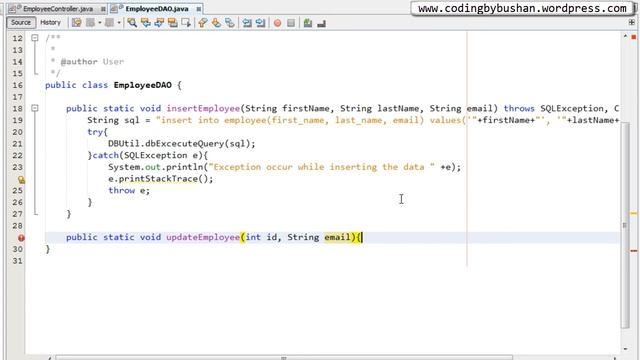Viewport: 640px width, 360px height.
Task: Click the Back navigation icon in editor toolbar
Action: [x=90, y=23]
